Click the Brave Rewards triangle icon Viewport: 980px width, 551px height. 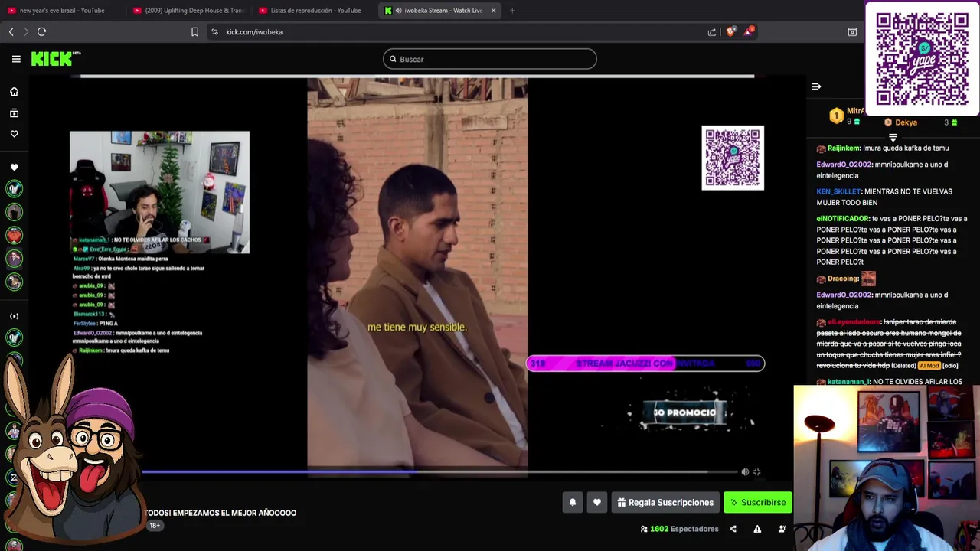[x=749, y=31]
